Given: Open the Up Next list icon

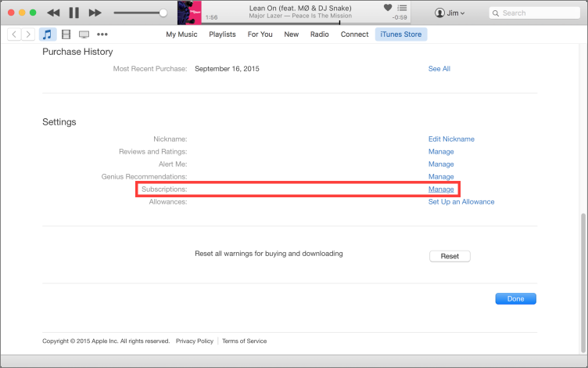Looking at the screenshot, I should (402, 8).
